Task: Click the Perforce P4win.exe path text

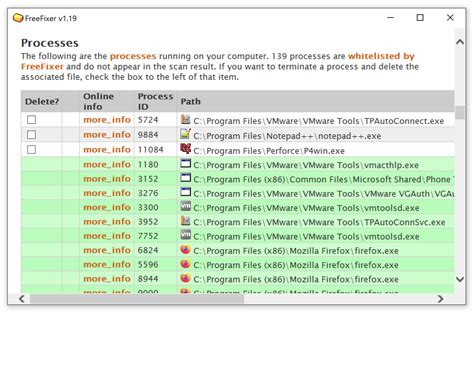Action: point(269,151)
